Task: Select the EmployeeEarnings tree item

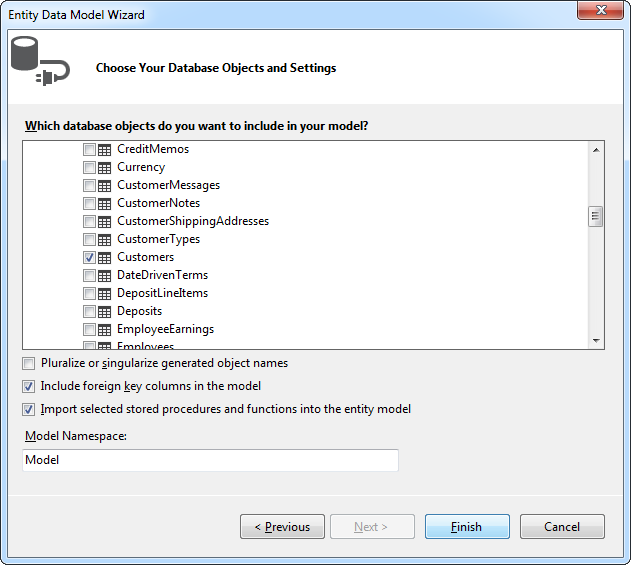Action: coord(165,329)
